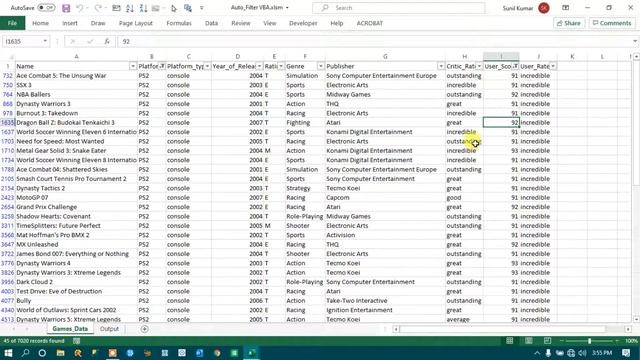Open the Formulas ribbon tab
The height and width of the screenshot is (360, 640).
point(179,23)
